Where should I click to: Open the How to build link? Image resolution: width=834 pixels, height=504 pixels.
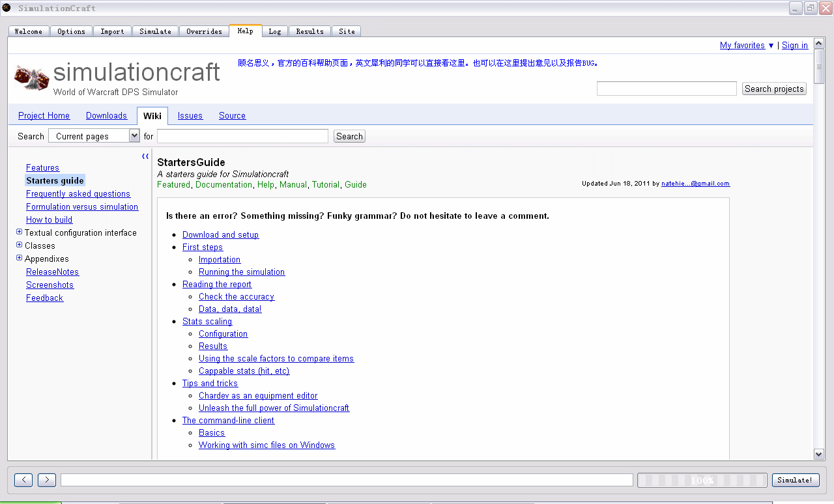tap(49, 219)
